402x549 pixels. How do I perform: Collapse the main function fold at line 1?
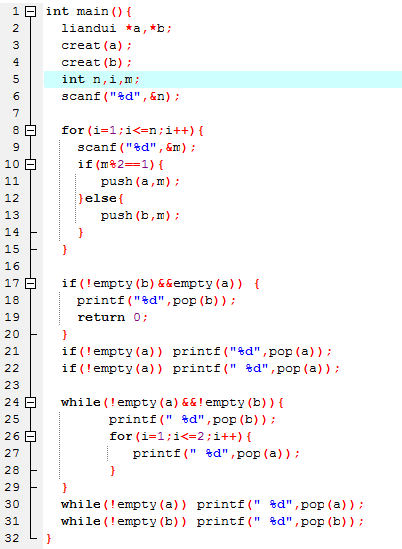point(31,12)
